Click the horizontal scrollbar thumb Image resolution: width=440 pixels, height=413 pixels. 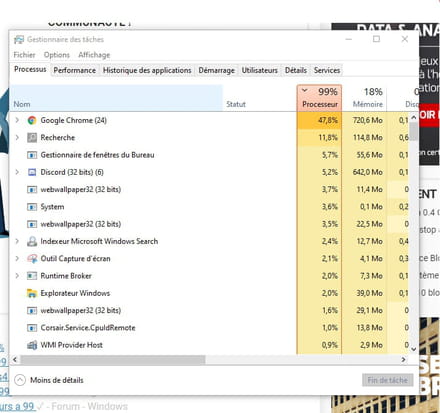[x=113, y=360]
